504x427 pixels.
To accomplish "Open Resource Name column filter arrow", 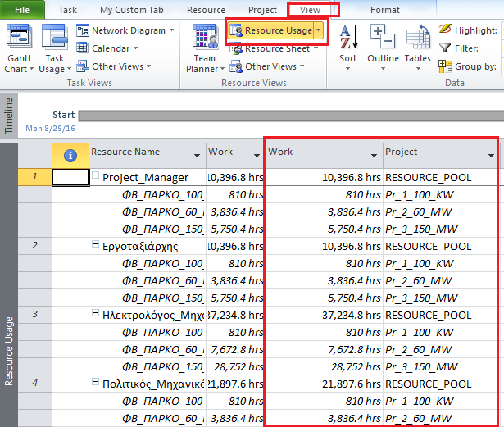I will click(x=197, y=156).
